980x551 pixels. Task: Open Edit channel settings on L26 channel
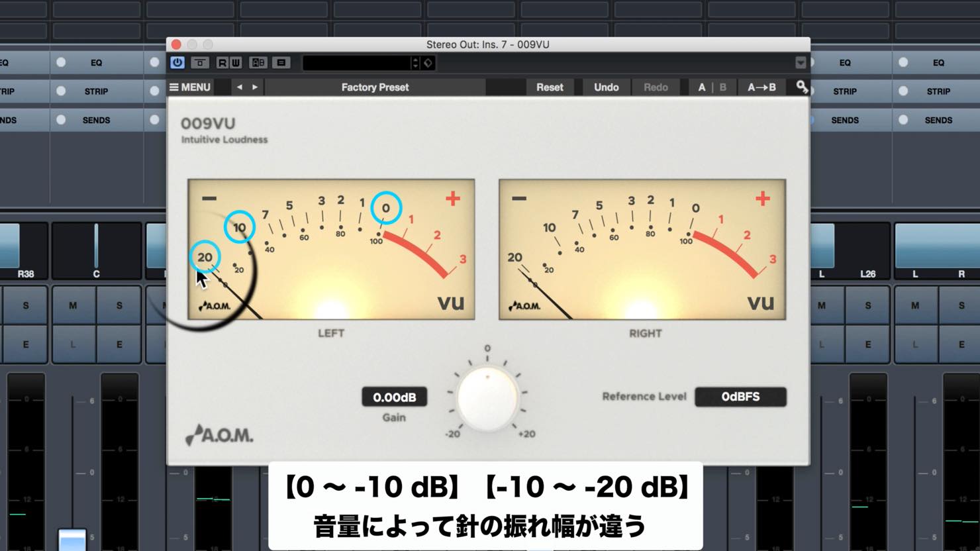868,344
